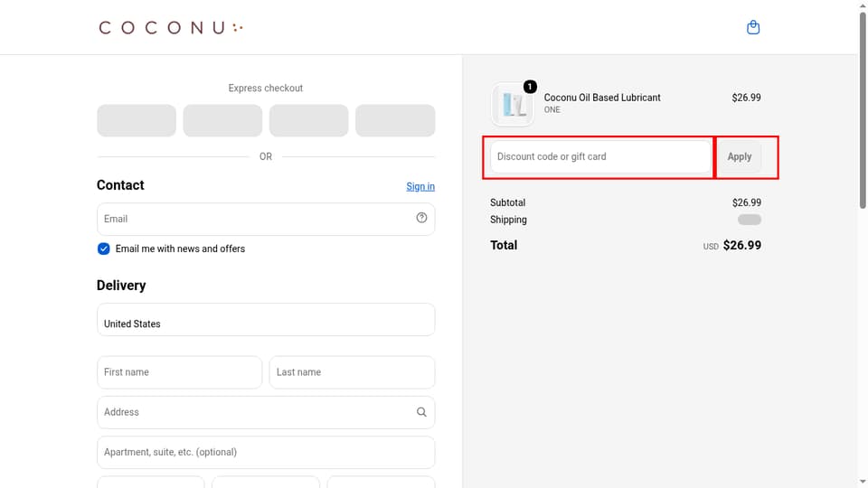Click the page vertical scrollbar thumb

pos(863,109)
